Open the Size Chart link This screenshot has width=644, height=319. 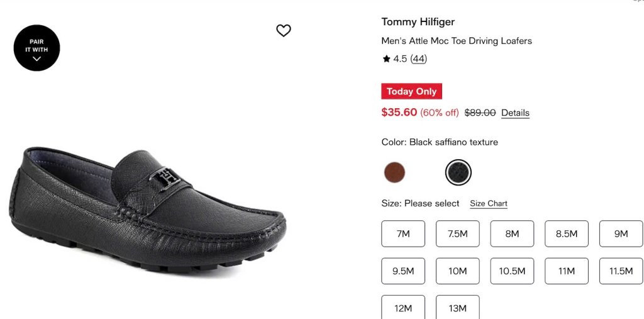pyautogui.click(x=488, y=203)
